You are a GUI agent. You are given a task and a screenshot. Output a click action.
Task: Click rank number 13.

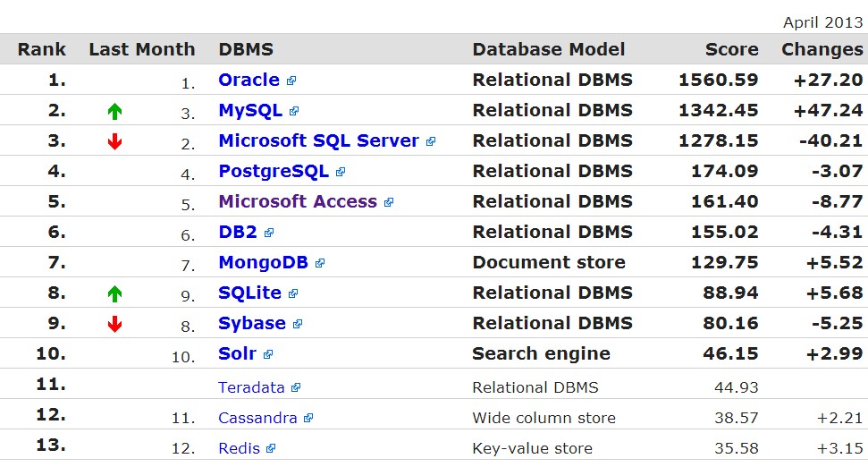(x=51, y=445)
